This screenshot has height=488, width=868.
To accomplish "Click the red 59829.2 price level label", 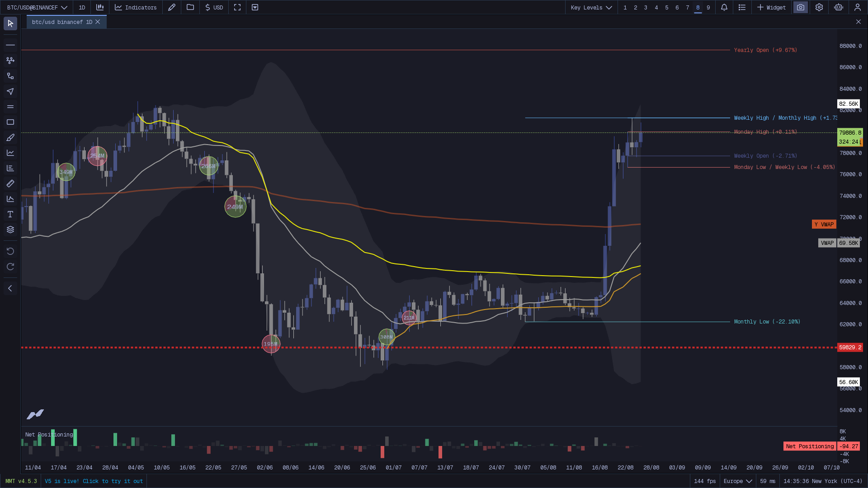I will coord(850,347).
